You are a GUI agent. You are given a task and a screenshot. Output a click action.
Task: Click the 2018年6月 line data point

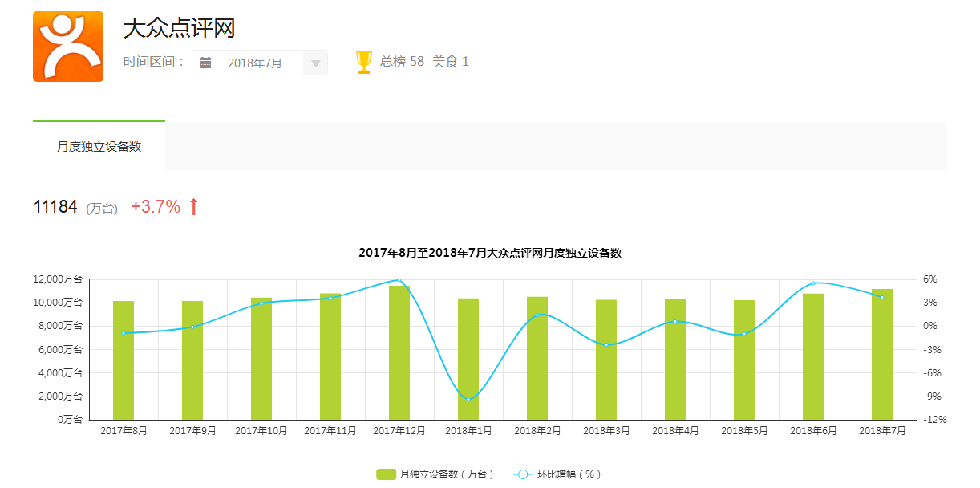[813, 283]
